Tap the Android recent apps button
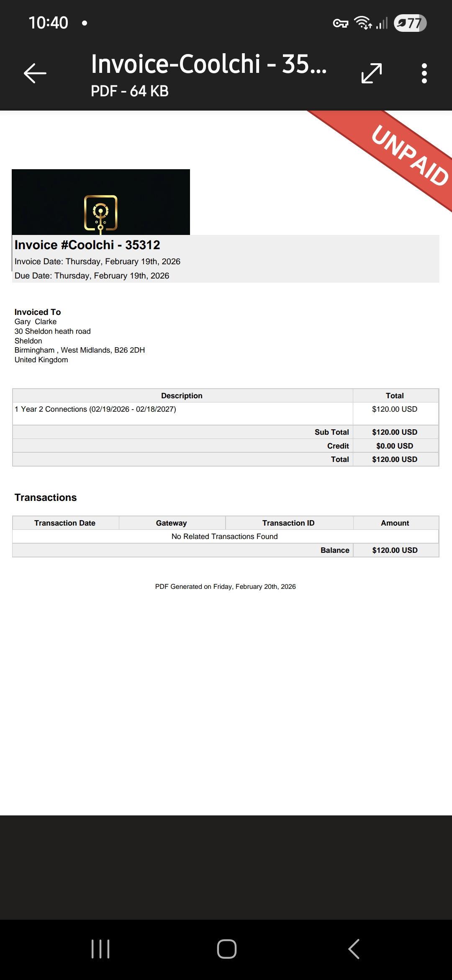Image resolution: width=452 pixels, height=980 pixels. pos(100,949)
